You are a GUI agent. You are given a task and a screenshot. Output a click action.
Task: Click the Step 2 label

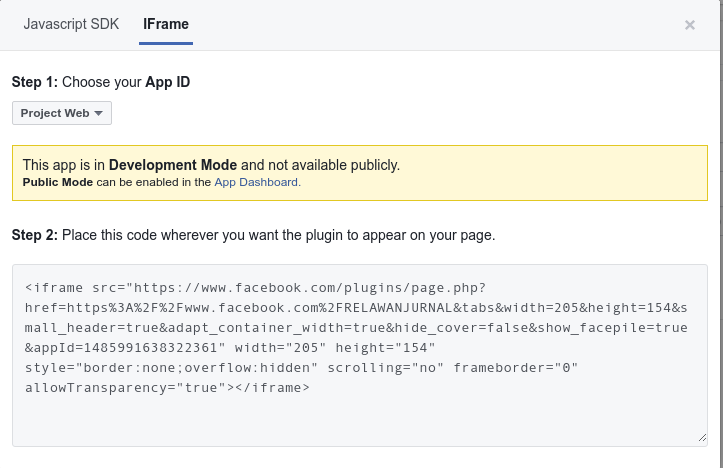pos(34,235)
